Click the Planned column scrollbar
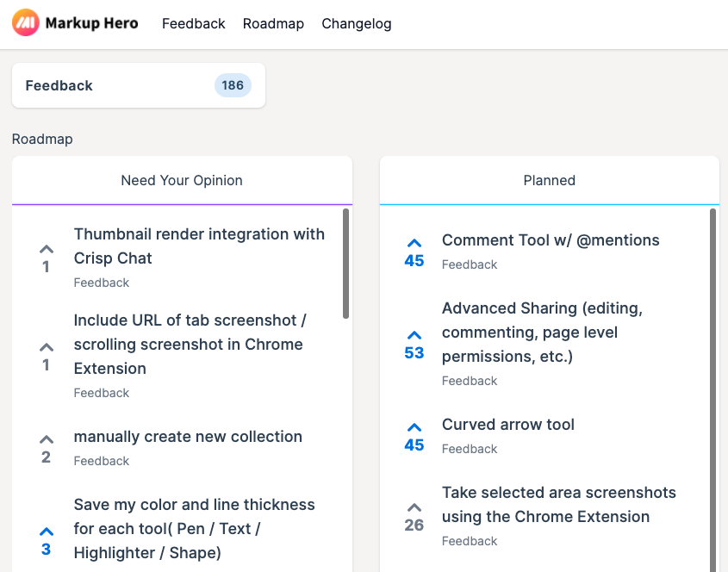 (712, 390)
